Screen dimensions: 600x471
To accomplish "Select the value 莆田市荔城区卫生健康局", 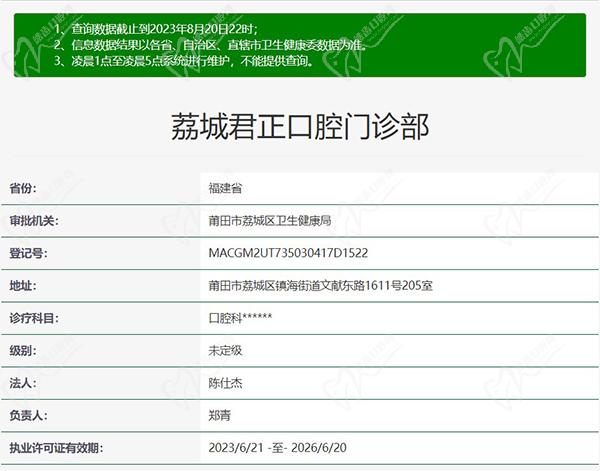I will coord(270,221).
